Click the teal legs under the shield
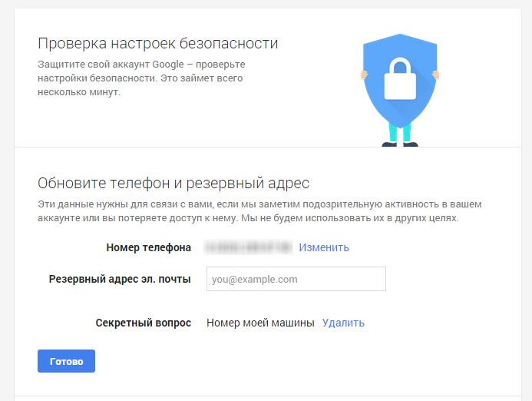 400,131
